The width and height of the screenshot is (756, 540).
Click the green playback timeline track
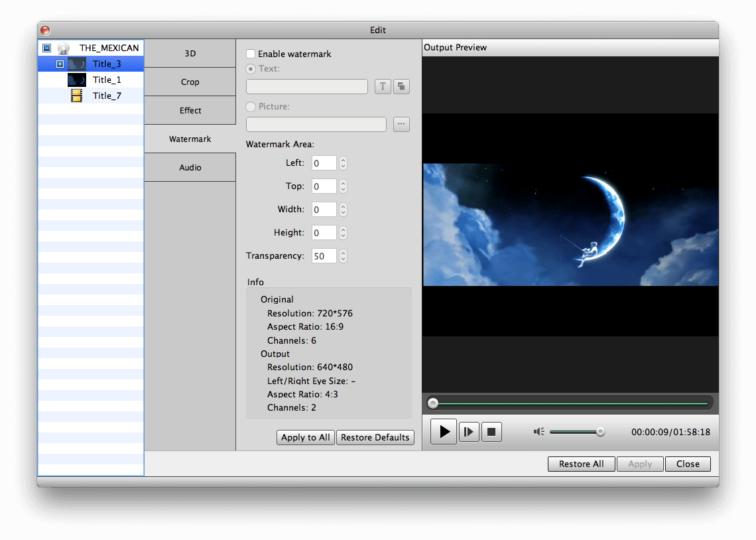tap(572, 403)
